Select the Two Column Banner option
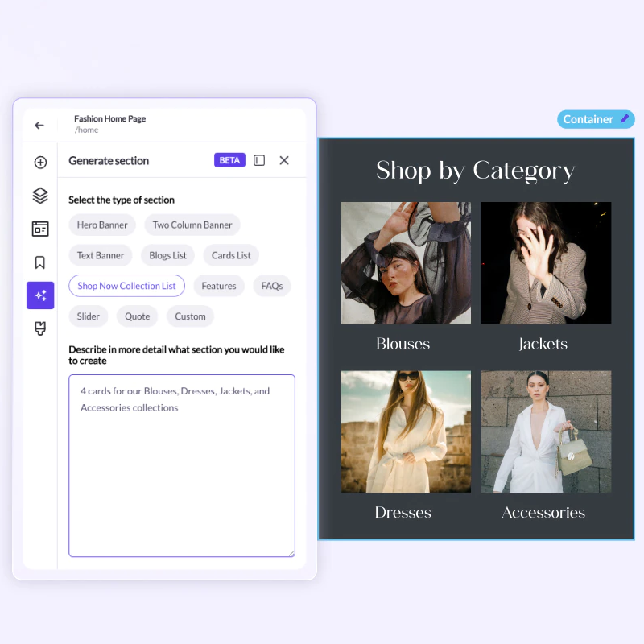Image resolution: width=644 pixels, height=644 pixels. click(x=192, y=225)
